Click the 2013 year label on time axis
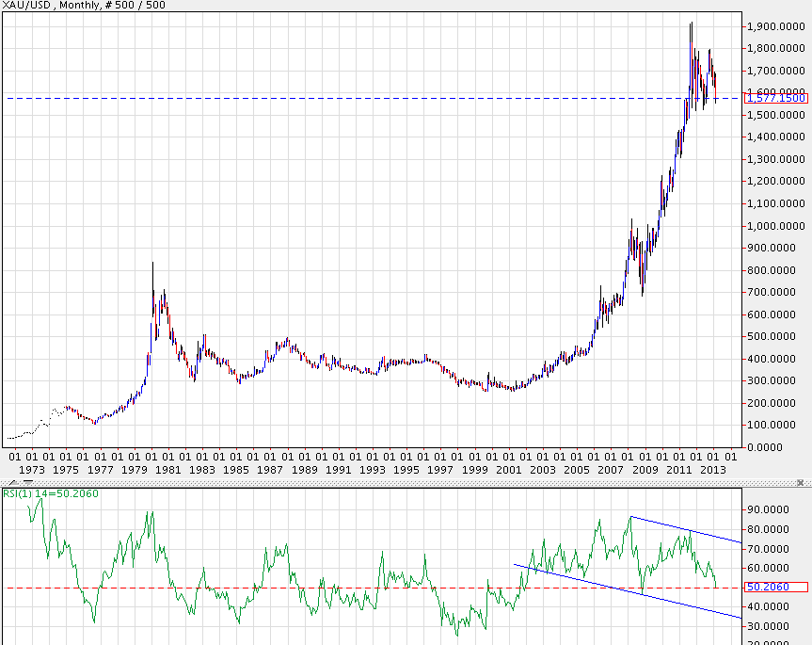The width and height of the screenshot is (812, 645). 713,469
